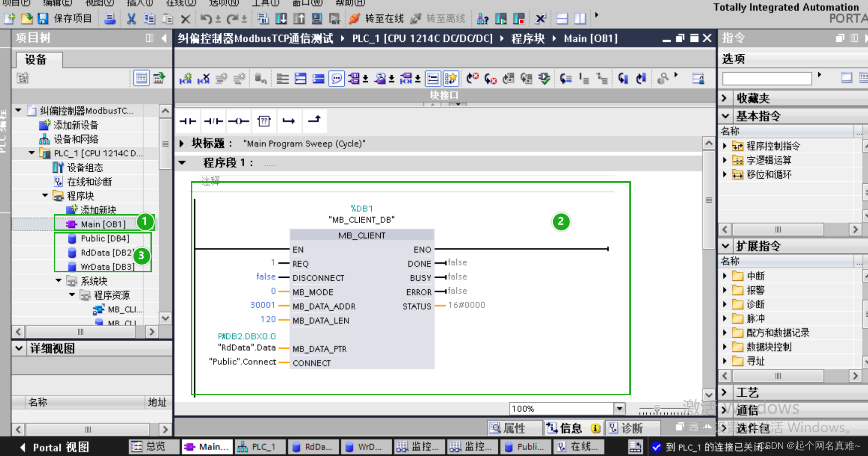The width and height of the screenshot is (868, 456).
Task: Click the stop CPU icon
Action: pyautogui.click(x=519, y=19)
